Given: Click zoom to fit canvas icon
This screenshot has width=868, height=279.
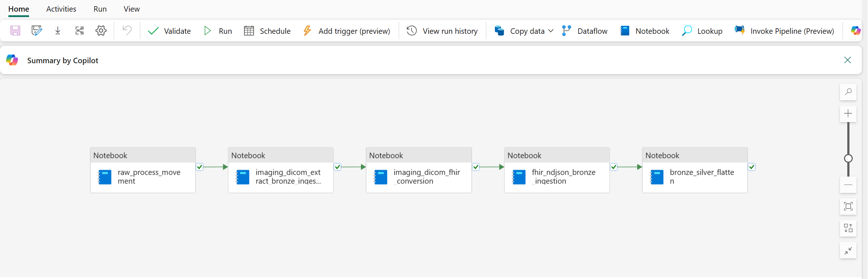Looking at the screenshot, I should [848, 206].
